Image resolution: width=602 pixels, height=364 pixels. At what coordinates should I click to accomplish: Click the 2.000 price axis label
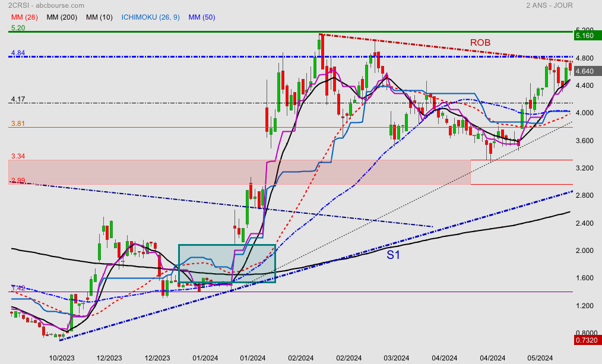585,251
